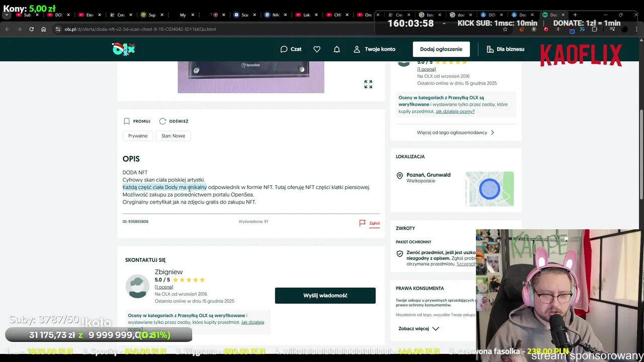This screenshot has width=644, height=362.
Task: Click Dodaj ogłoszenie button
Action: tap(441, 49)
